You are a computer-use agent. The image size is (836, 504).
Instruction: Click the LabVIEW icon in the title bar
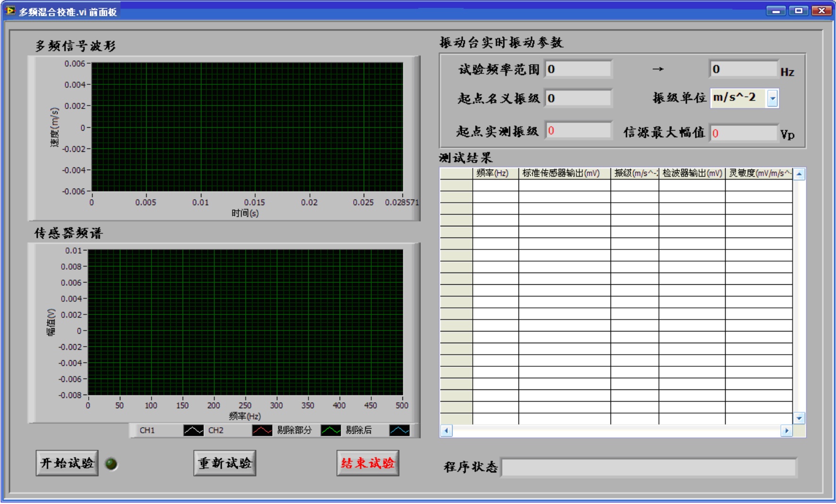[x=10, y=11]
